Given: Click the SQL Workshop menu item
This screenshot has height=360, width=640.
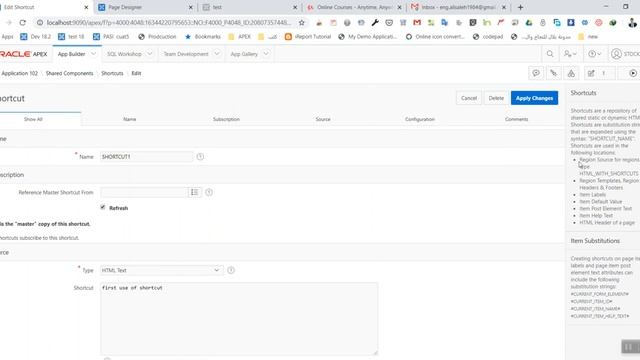Looking at the screenshot, I should [124, 54].
